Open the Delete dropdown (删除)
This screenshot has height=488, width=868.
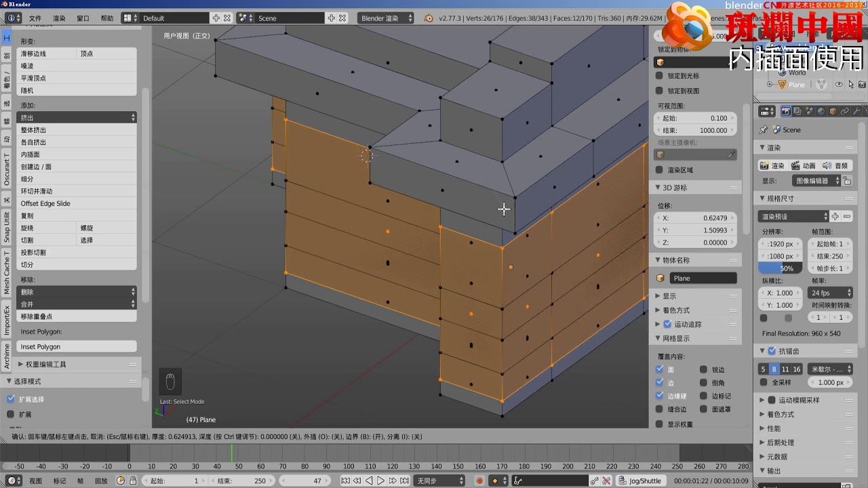point(77,291)
